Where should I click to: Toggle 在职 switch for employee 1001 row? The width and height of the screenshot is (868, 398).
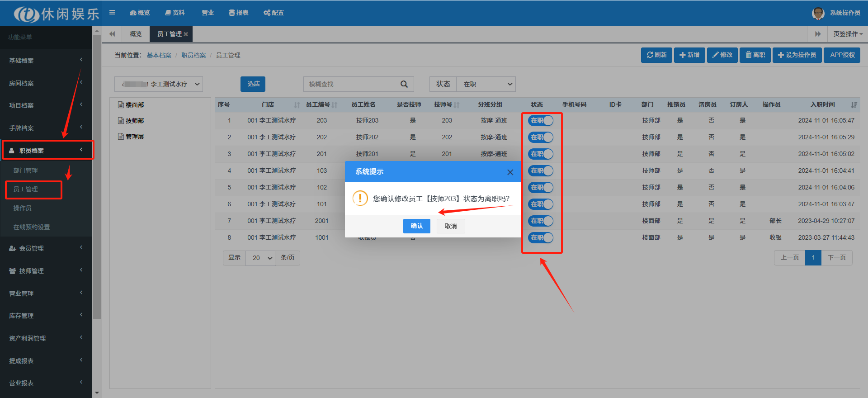click(x=541, y=238)
